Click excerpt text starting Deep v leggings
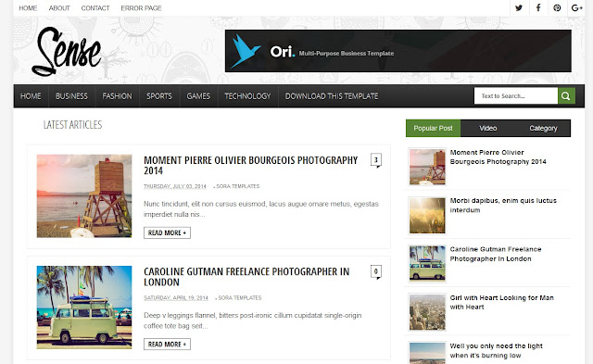Screen dimensions: 593x364 click(x=253, y=320)
